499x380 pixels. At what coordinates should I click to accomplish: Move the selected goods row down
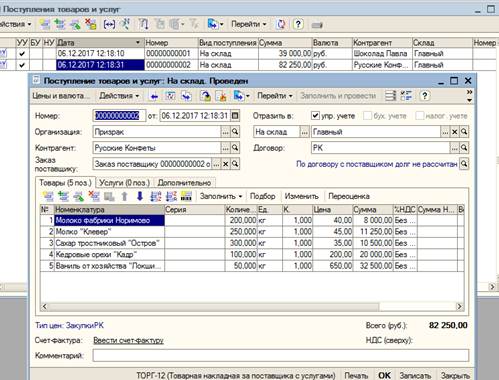[x=140, y=196]
